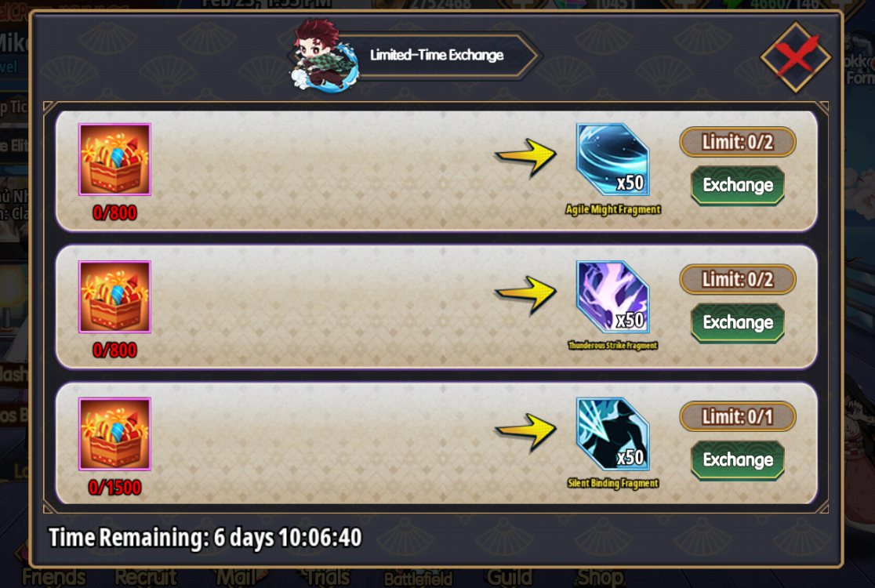
Task: Select the gift basket icon costing 0/800 in first row
Action: [x=114, y=160]
